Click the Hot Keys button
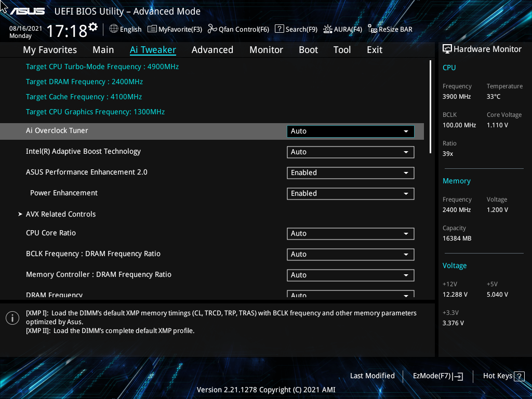This screenshot has height=399, width=532. [x=503, y=376]
